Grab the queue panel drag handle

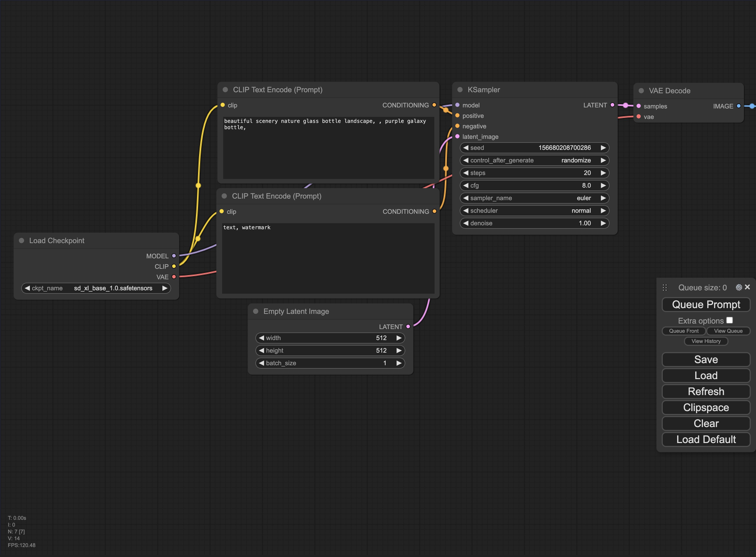pos(664,288)
